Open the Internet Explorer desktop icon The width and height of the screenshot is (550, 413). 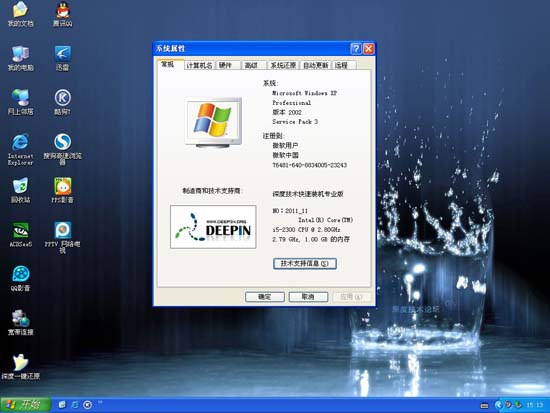tap(20, 149)
